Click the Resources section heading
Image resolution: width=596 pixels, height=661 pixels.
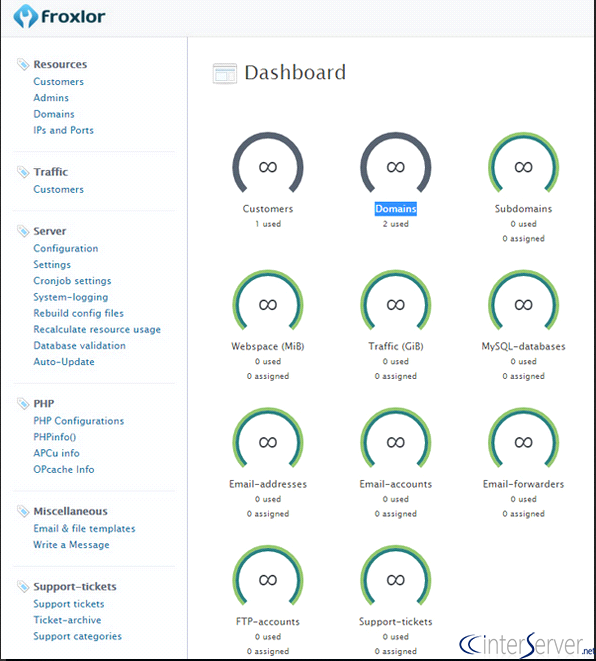[x=60, y=64]
